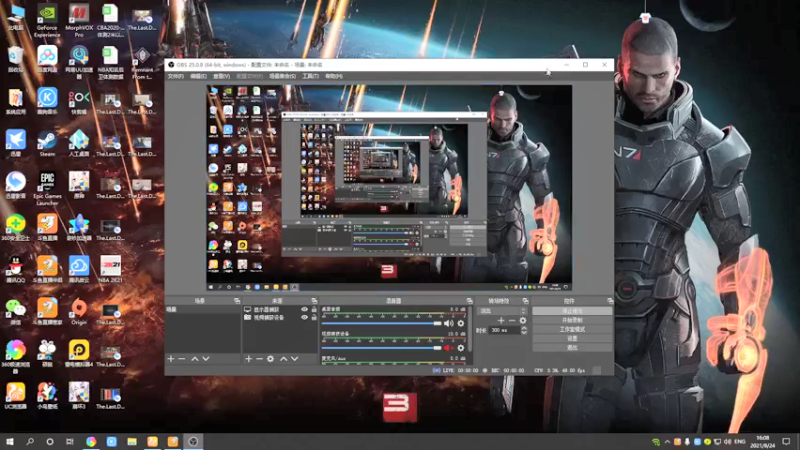
Task: Open Windows Start menu
Action: [x=10, y=441]
